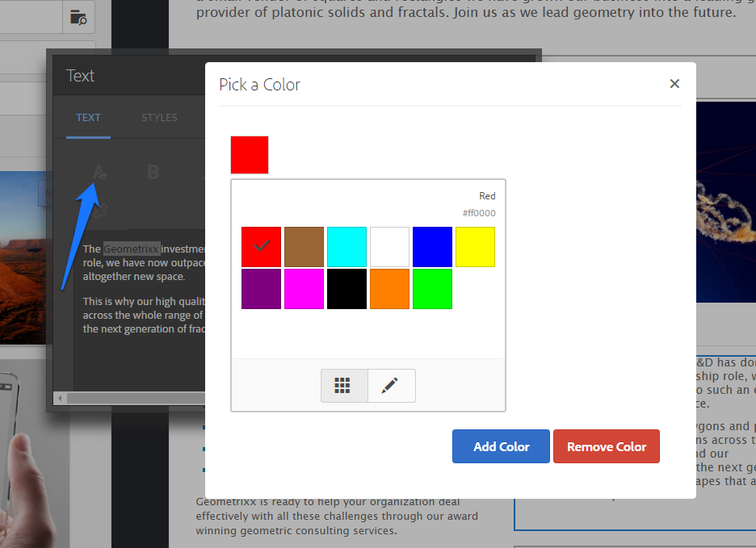Select the magenta swatch
756x548 pixels.
tap(304, 288)
